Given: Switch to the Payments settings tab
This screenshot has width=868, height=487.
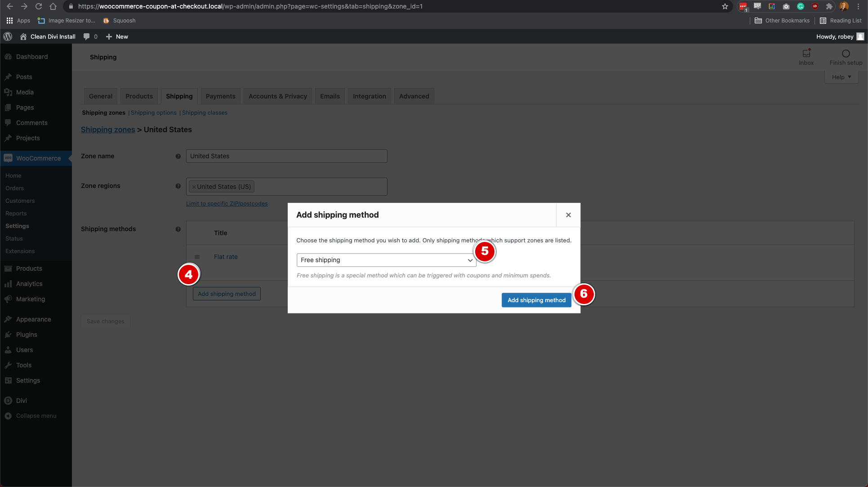Looking at the screenshot, I should (220, 96).
